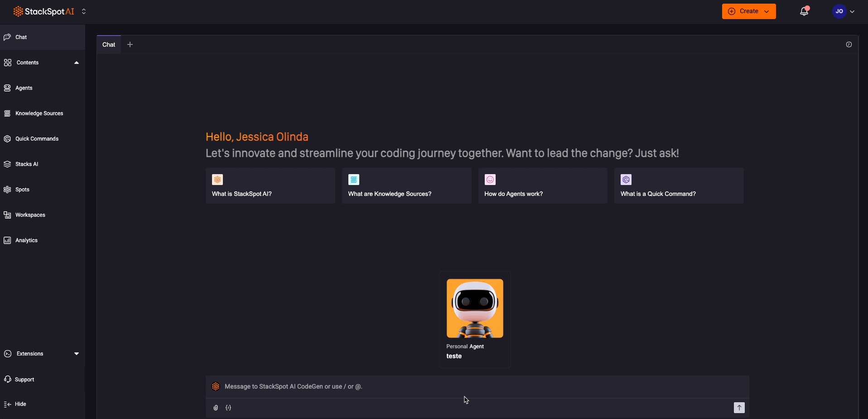Screen dimensions: 868x419
Task: Collapse the Contents section arrow
Action: click(76, 63)
